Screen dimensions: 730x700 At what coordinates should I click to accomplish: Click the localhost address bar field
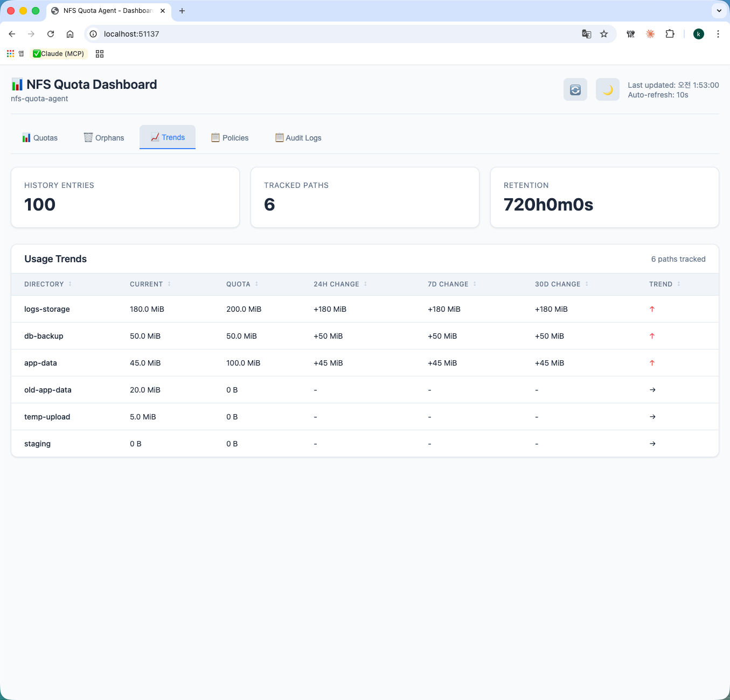tap(323, 34)
